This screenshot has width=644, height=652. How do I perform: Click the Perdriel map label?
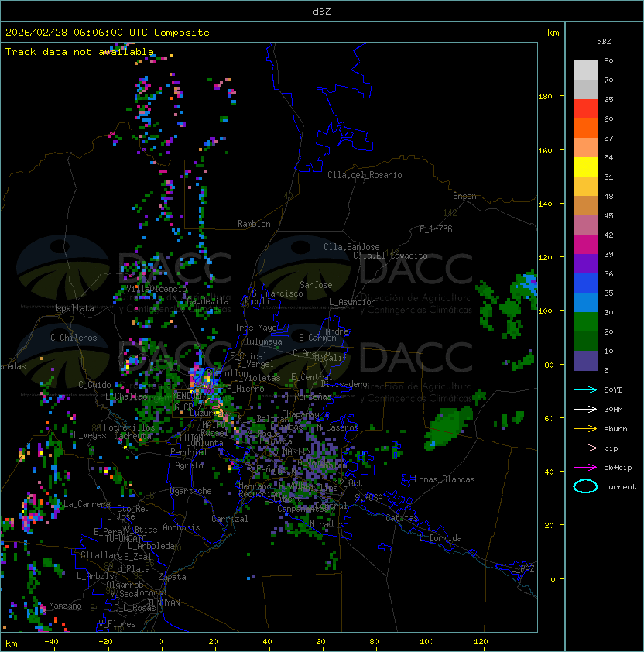189,452
